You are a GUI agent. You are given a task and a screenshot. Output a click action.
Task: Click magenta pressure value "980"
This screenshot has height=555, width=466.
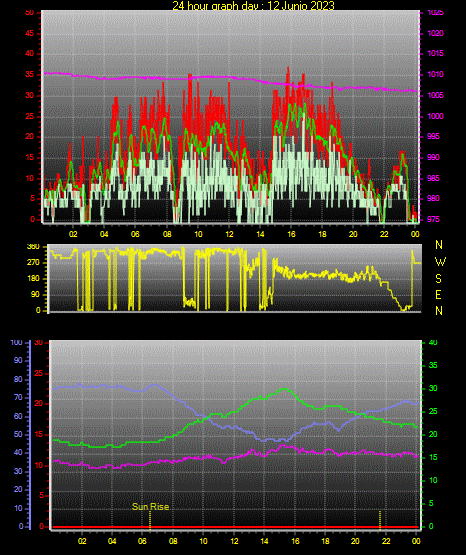[433, 198]
